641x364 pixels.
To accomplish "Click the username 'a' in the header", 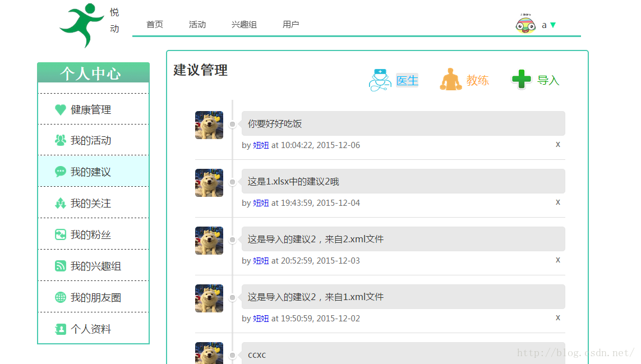I will point(544,25).
